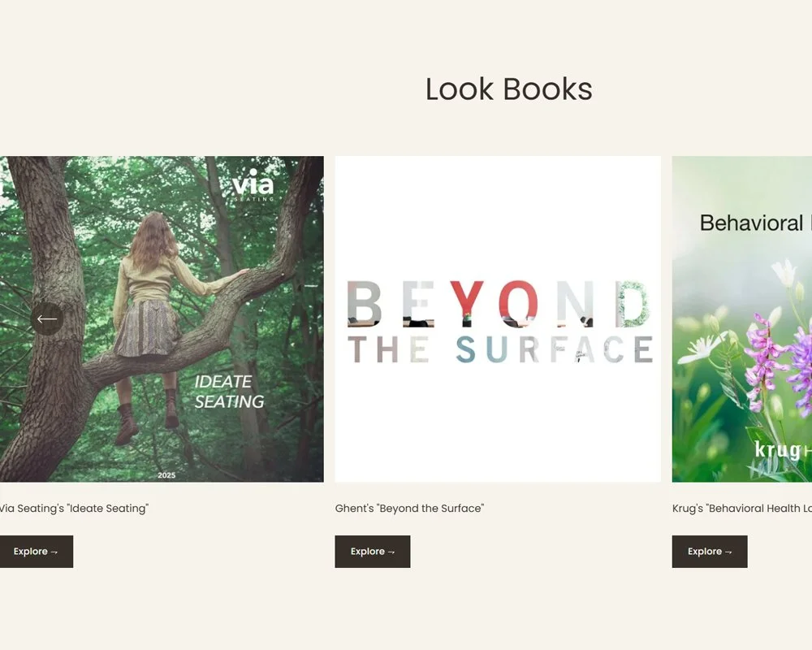This screenshot has height=650, width=812.
Task: Click the Behavioral title on Krug cover
Action: click(751, 223)
